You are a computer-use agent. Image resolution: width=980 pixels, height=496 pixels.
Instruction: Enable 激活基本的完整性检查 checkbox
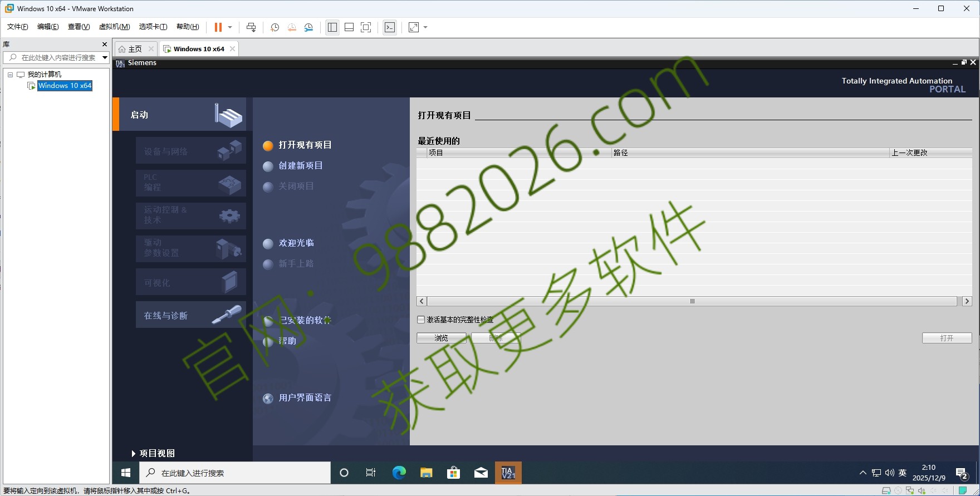(421, 320)
